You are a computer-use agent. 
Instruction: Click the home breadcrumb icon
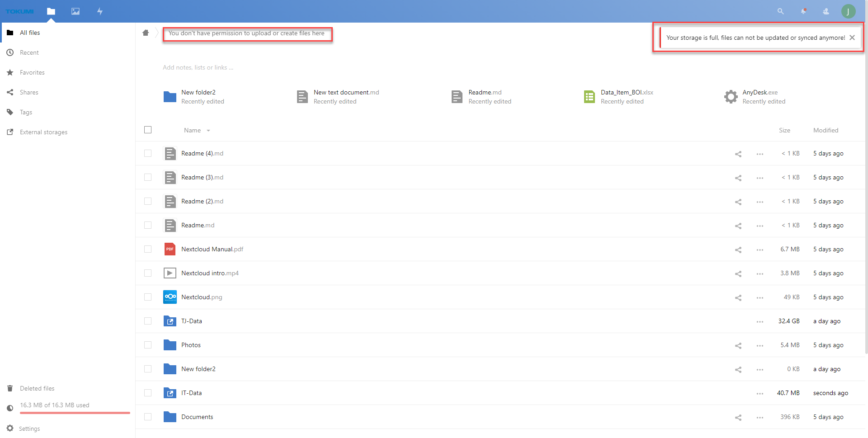pos(146,33)
